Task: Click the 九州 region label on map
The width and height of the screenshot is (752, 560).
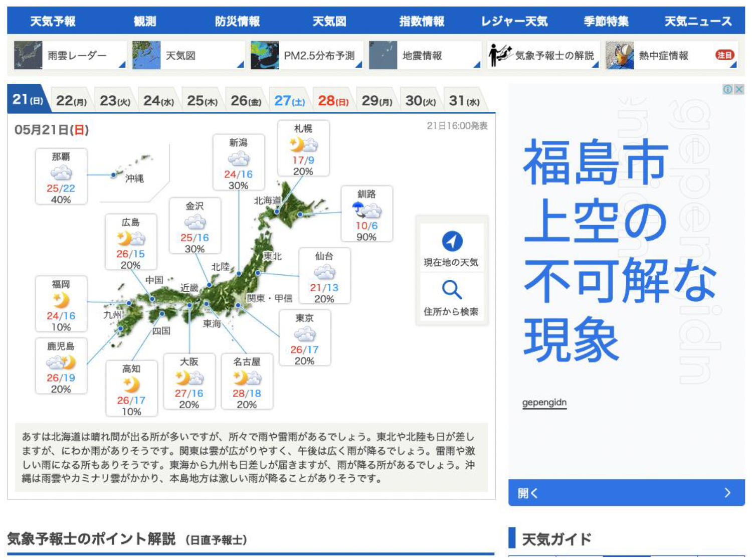Action: [112, 315]
